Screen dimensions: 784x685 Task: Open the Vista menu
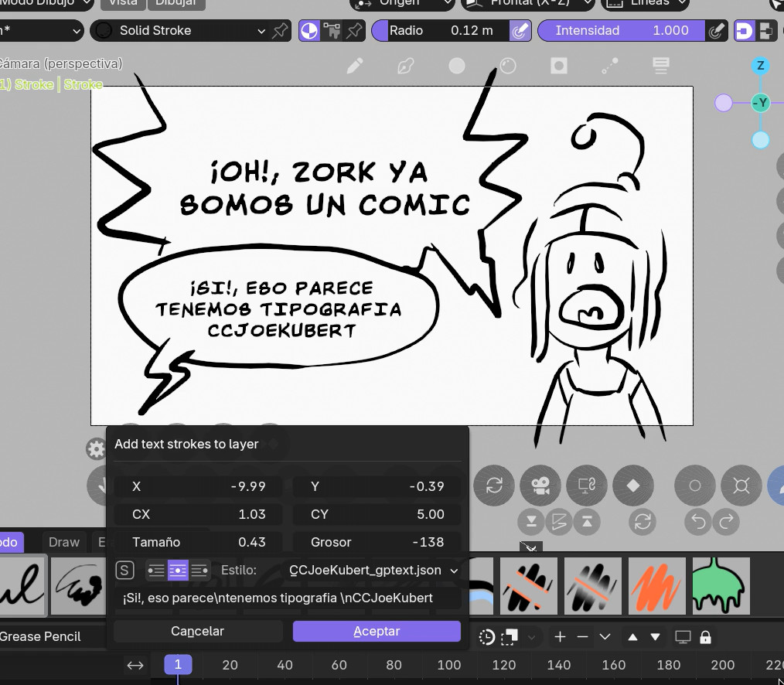pos(123,3)
